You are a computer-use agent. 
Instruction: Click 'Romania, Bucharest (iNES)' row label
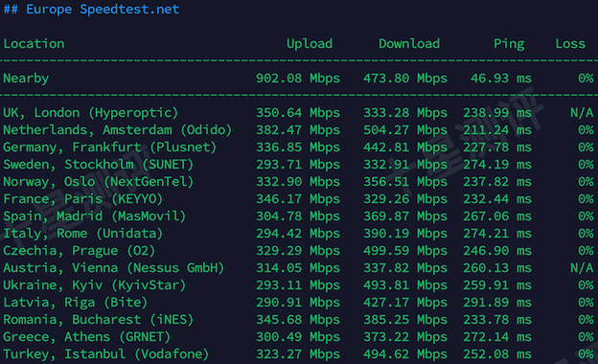point(99,320)
